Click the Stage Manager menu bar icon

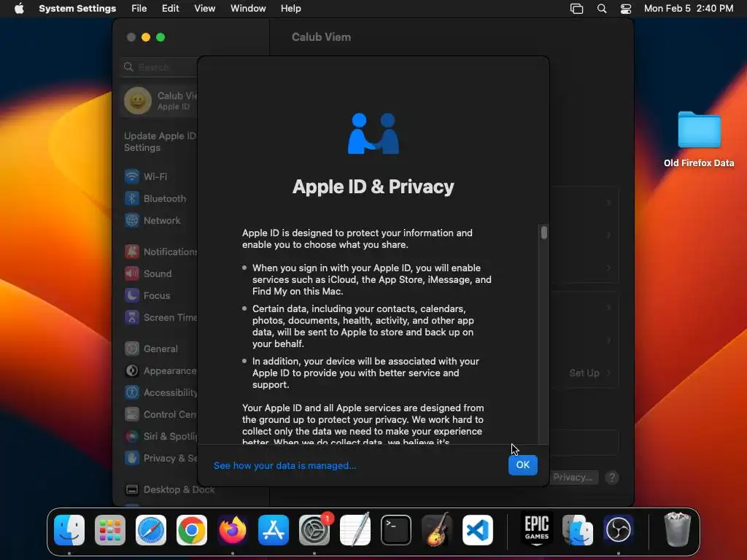point(576,9)
